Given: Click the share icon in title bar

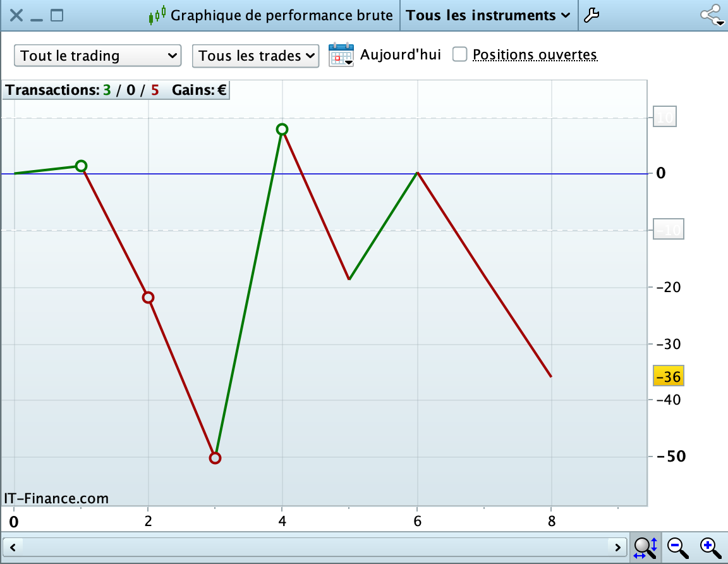Looking at the screenshot, I should [712, 15].
